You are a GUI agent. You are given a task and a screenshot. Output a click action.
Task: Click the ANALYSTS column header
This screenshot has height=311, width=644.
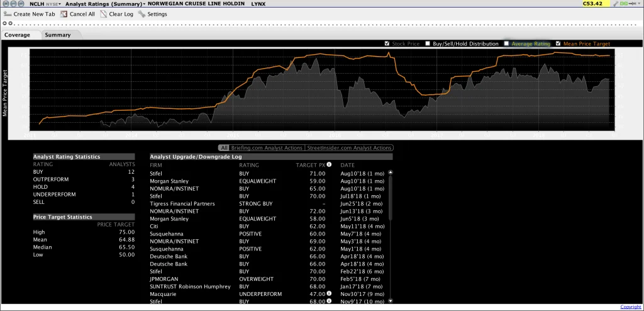tap(121, 164)
